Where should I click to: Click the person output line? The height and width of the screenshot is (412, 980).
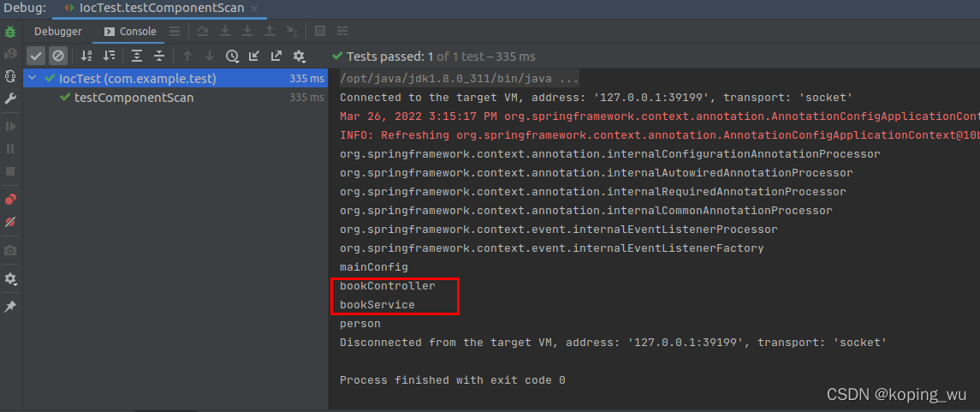[360, 324]
